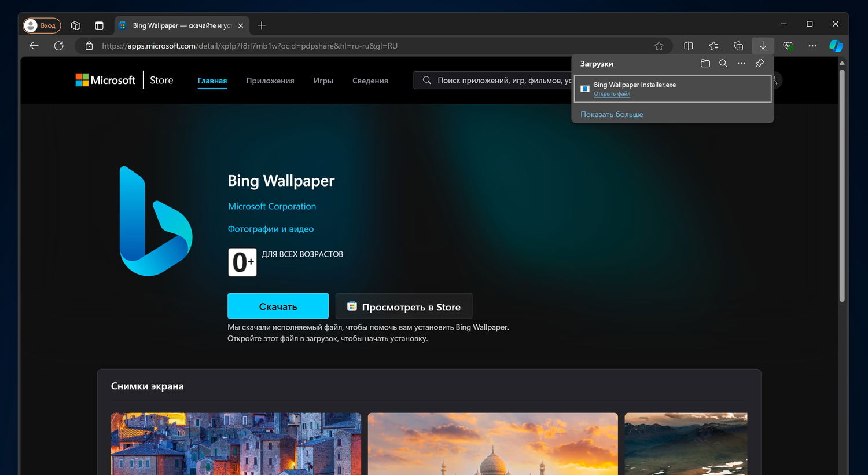Add this page to favorites star

coord(659,46)
